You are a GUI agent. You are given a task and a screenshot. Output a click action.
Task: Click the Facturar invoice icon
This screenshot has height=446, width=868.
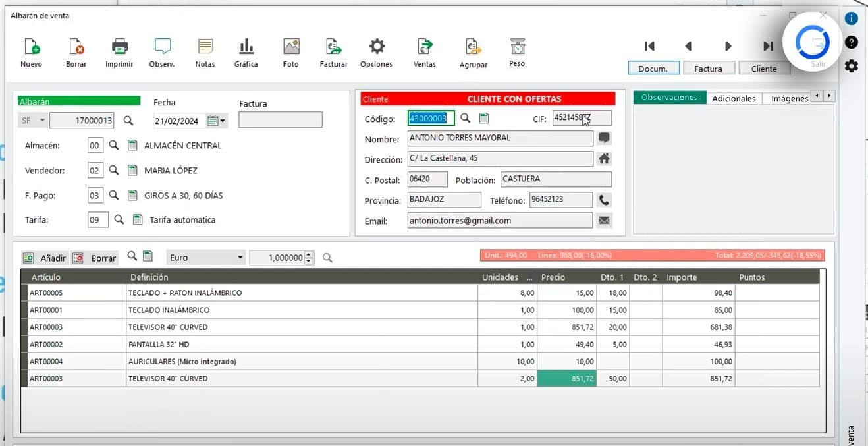click(333, 47)
